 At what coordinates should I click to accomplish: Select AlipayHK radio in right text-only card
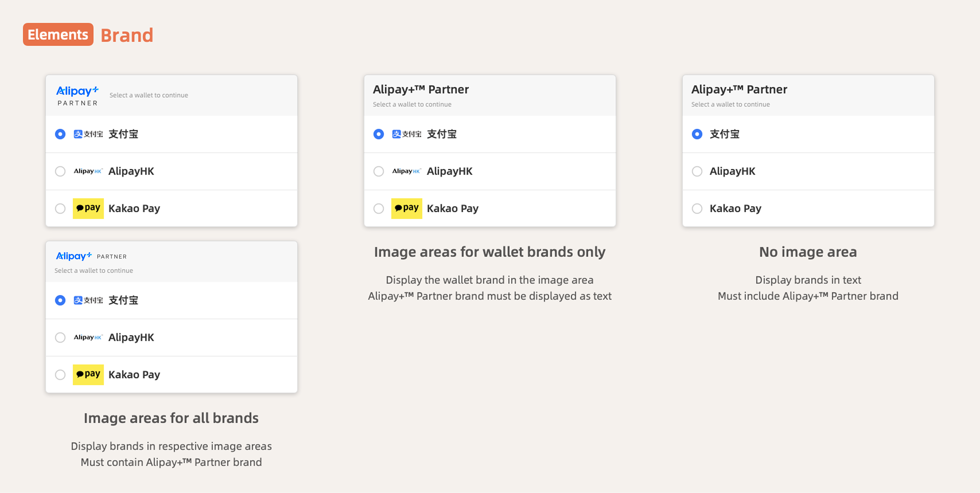point(697,171)
